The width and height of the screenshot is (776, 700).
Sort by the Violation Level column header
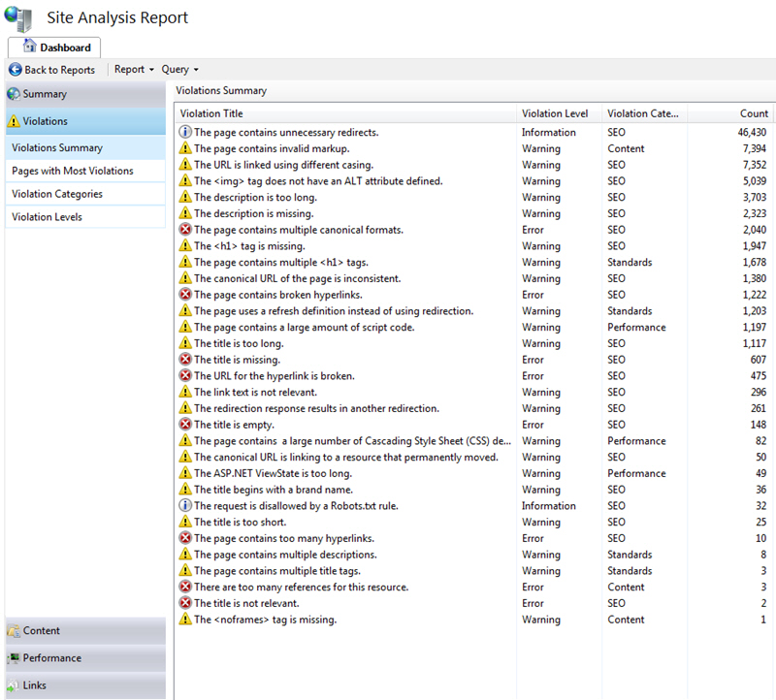tap(556, 113)
